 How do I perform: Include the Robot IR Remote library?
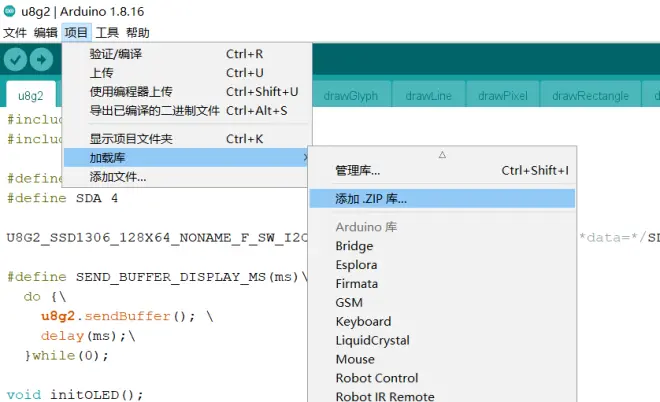pyautogui.click(x=442, y=396)
